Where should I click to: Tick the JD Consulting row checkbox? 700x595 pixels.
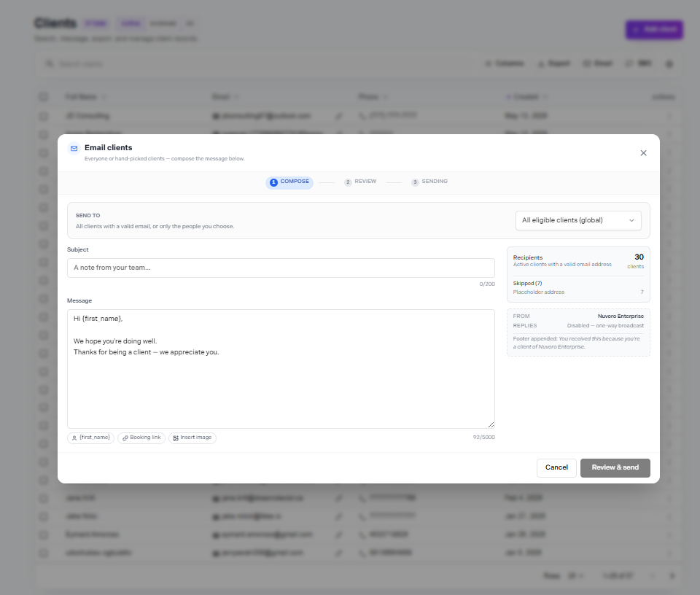[x=43, y=116]
